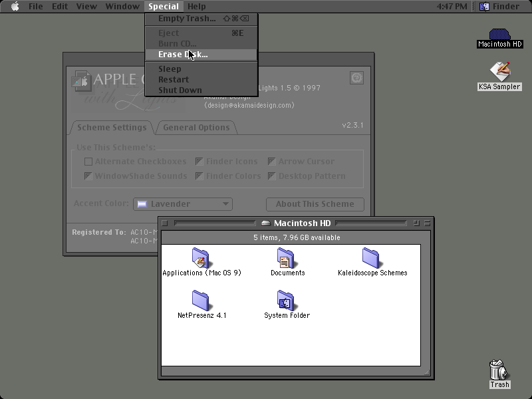
Task: Click the resize grip of Macintosh HD window
Action: [x=427, y=372]
